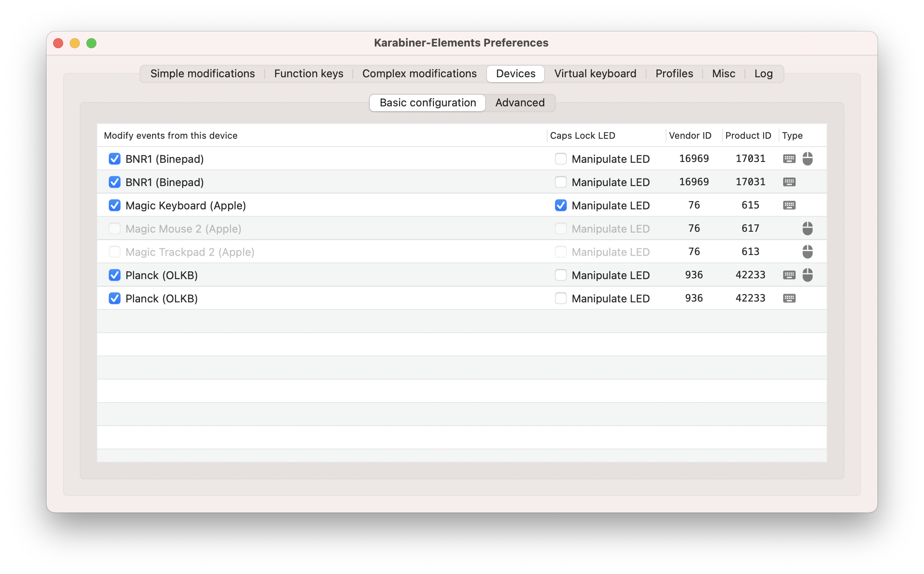Open the Log tab
The image size is (924, 574).
point(763,74)
